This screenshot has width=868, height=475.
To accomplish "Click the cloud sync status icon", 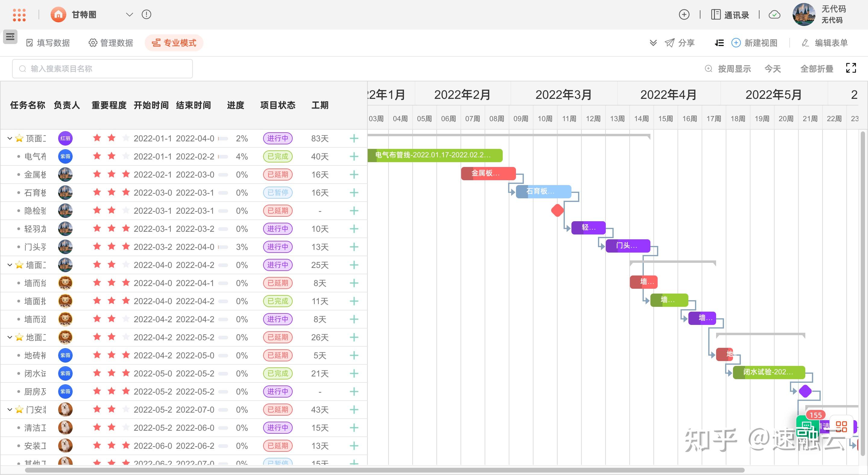I will point(774,14).
